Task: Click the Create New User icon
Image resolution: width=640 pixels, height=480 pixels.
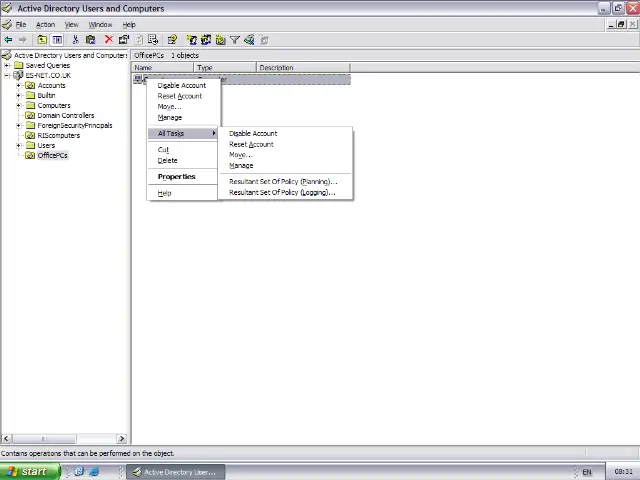Action: coord(191,40)
